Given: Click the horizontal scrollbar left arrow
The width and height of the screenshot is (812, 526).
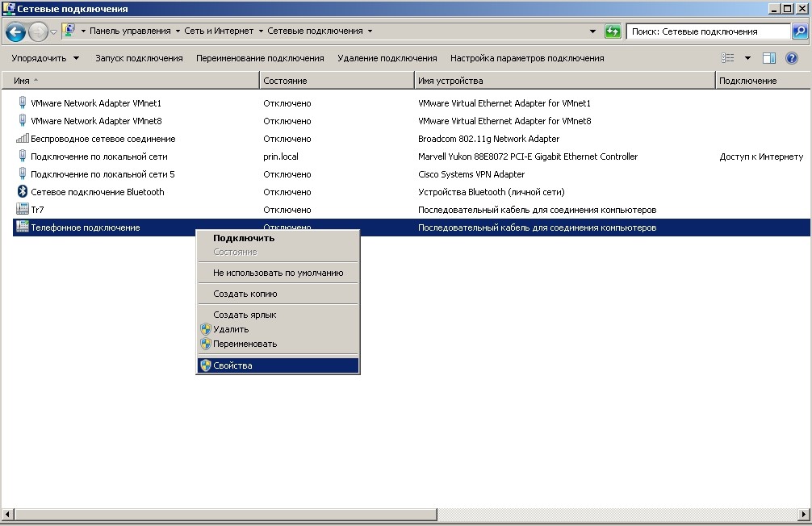Looking at the screenshot, I should pos(7,514).
